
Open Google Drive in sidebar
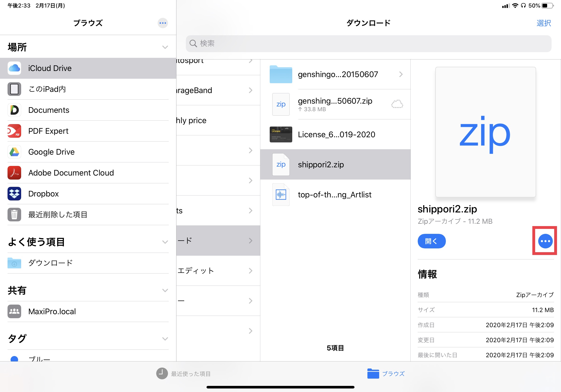coord(51,152)
